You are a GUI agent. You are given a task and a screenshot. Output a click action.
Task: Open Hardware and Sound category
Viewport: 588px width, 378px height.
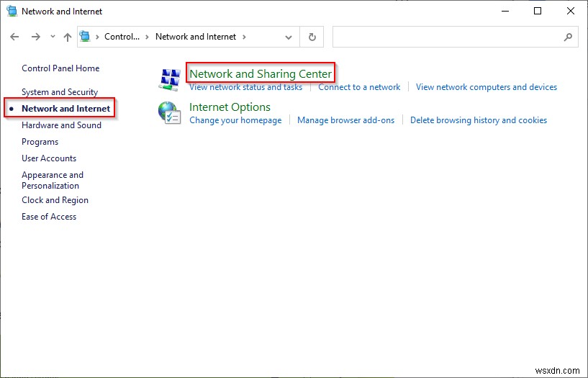pyautogui.click(x=61, y=125)
